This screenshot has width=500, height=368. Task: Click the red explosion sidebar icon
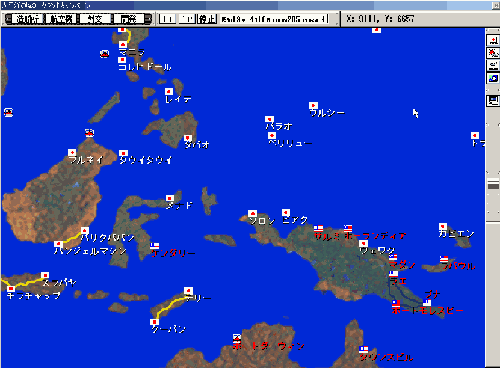pos(493,53)
